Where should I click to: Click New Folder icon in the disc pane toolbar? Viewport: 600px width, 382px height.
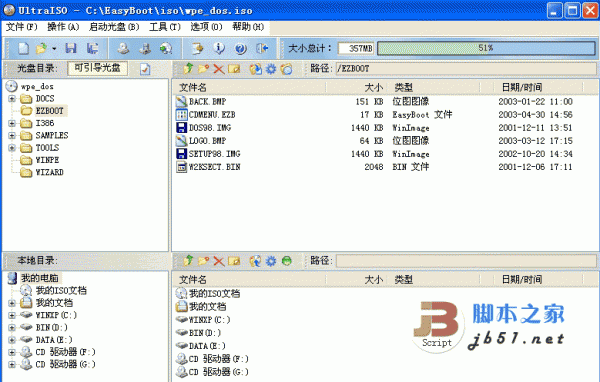click(203, 69)
